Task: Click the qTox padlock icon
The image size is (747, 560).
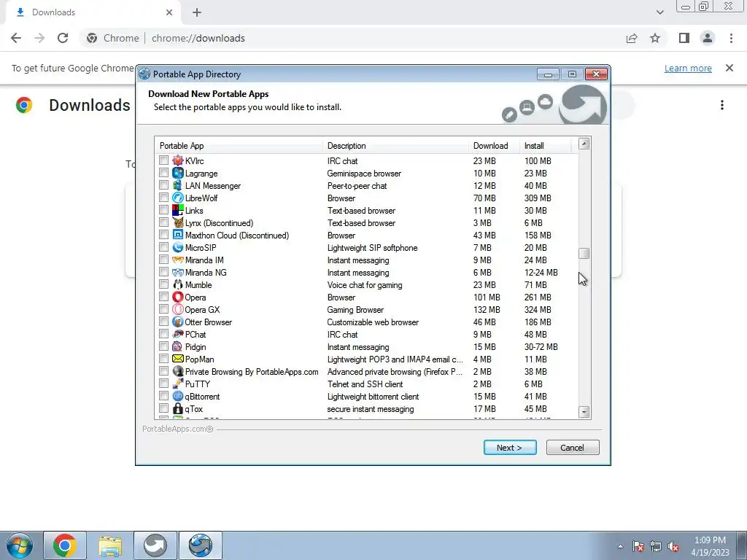Action: tap(178, 408)
